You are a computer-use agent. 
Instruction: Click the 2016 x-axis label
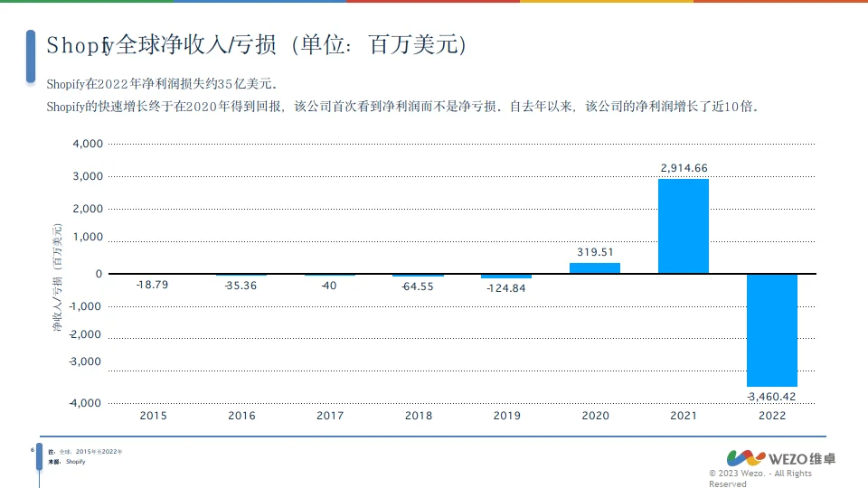242,416
